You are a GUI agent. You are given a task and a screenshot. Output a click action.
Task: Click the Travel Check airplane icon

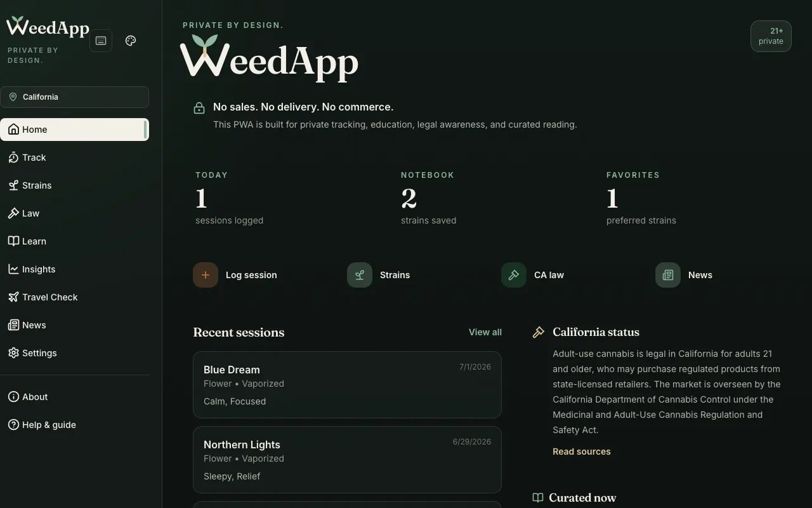pos(13,297)
